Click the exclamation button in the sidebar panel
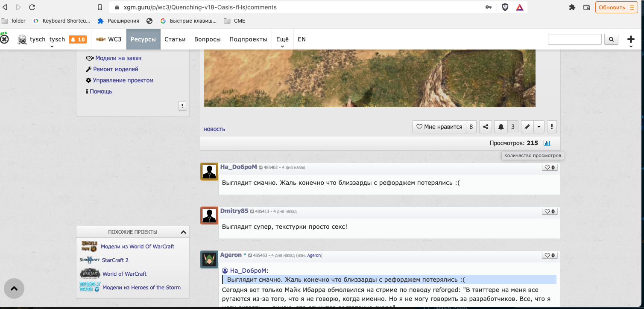The height and width of the screenshot is (309, 644). 182,106
